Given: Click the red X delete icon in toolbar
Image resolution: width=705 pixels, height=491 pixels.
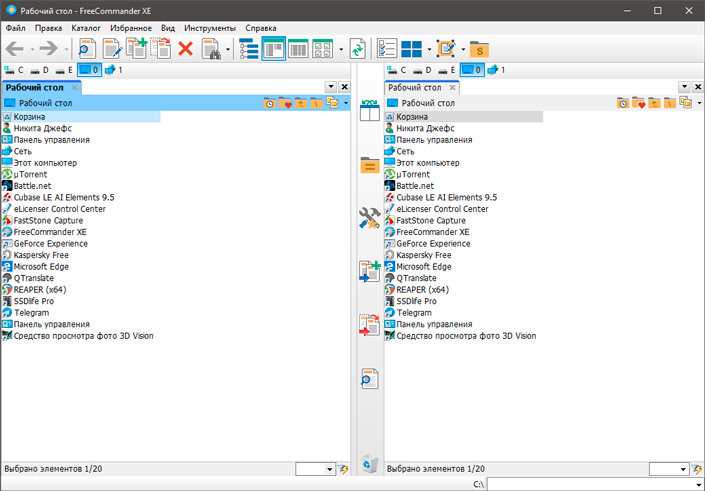Looking at the screenshot, I should 185,48.
